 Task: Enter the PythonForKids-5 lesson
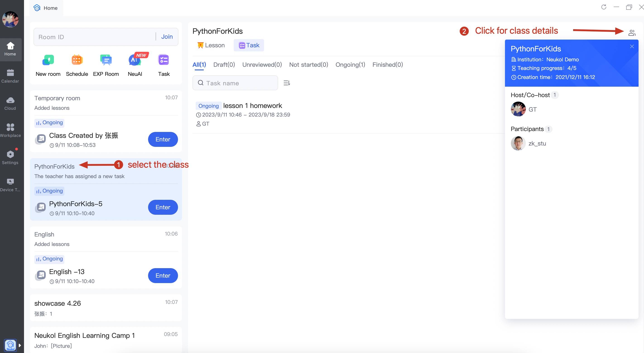tap(163, 207)
